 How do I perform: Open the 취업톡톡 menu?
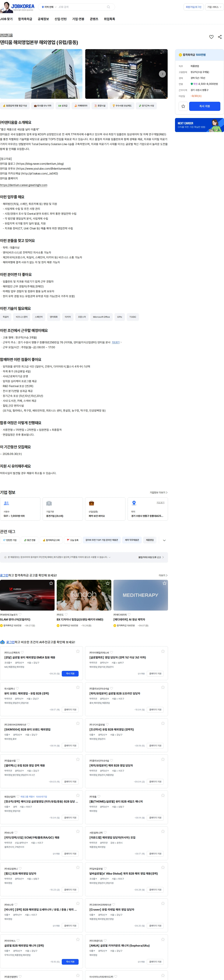(109, 19)
